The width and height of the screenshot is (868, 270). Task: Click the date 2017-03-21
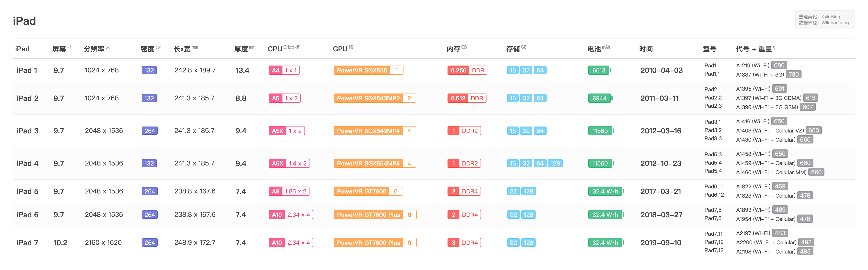[x=661, y=192]
